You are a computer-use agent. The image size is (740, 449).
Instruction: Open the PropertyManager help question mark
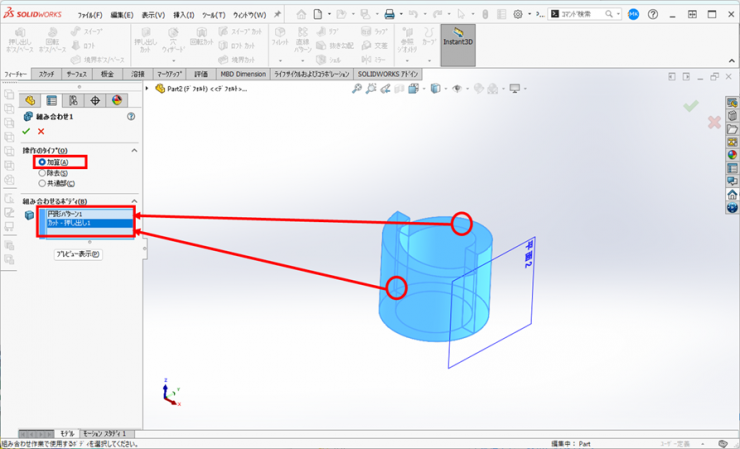(x=131, y=117)
